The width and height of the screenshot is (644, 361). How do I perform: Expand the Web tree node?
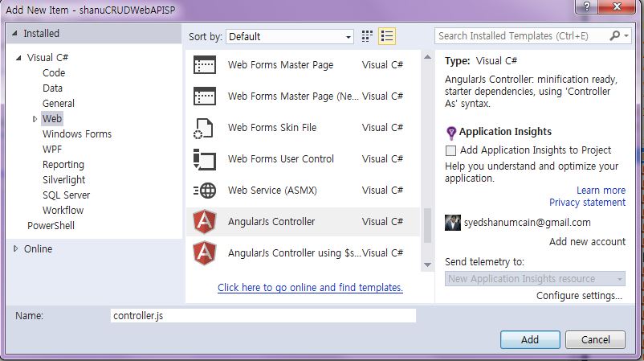(x=35, y=119)
